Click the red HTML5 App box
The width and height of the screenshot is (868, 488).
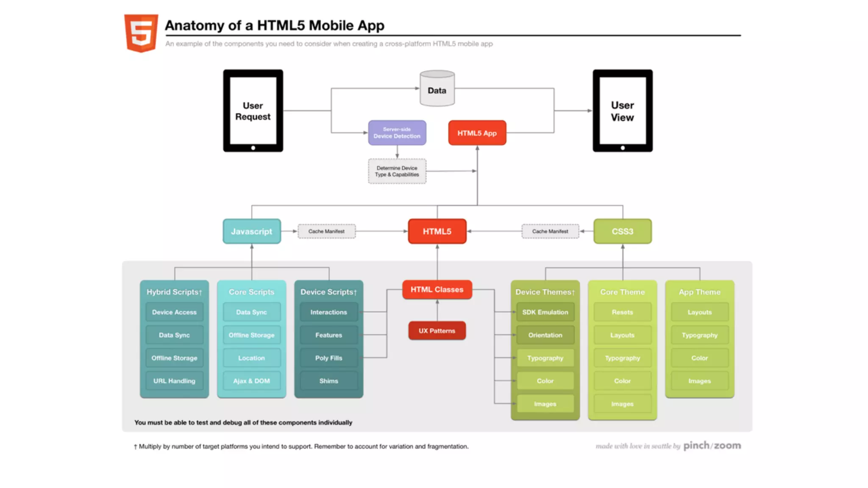click(x=477, y=133)
